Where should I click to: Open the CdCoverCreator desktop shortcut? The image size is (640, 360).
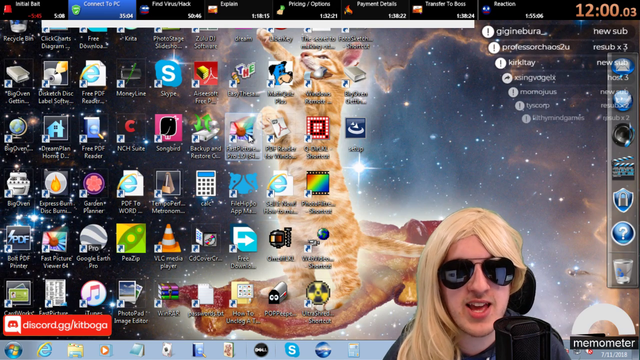(206, 243)
